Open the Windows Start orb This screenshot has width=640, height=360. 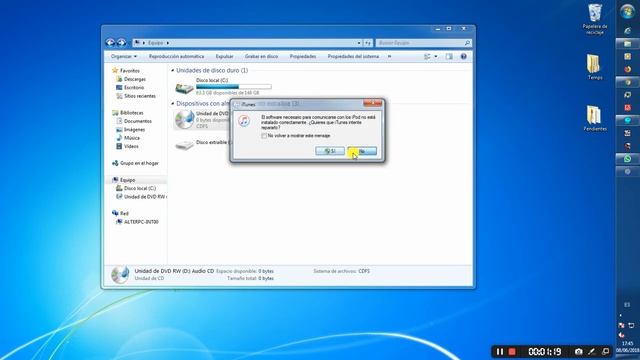point(627,11)
